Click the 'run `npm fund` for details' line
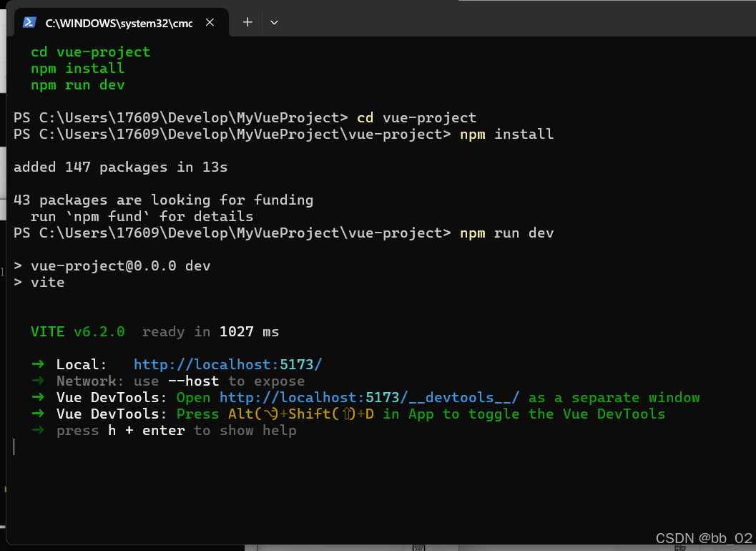 [142, 216]
